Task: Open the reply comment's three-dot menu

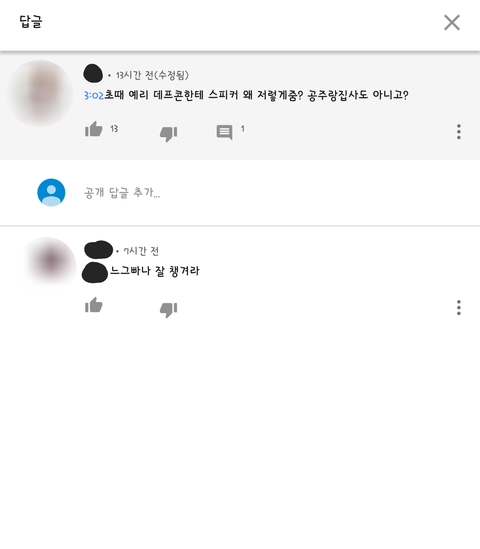Action: [459, 307]
